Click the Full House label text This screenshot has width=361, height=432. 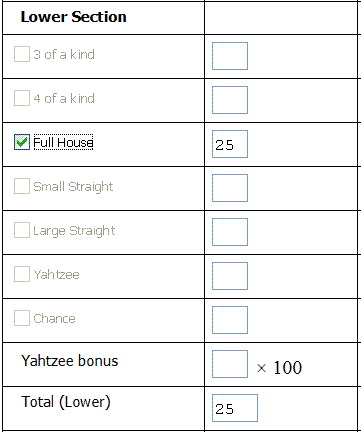[x=63, y=142]
